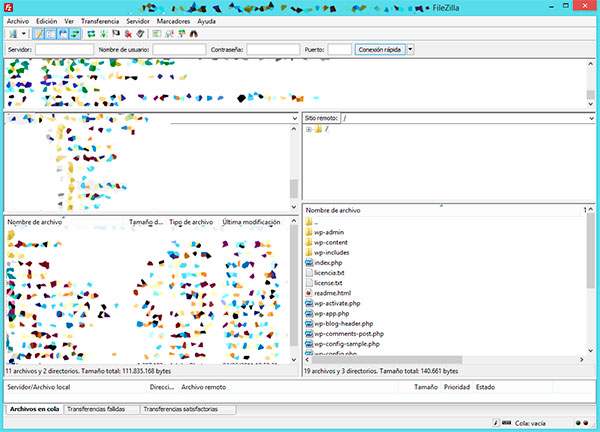Sort local list by Tipo de archivo
Viewport: 600px width, 432px height.
point(191,222)
